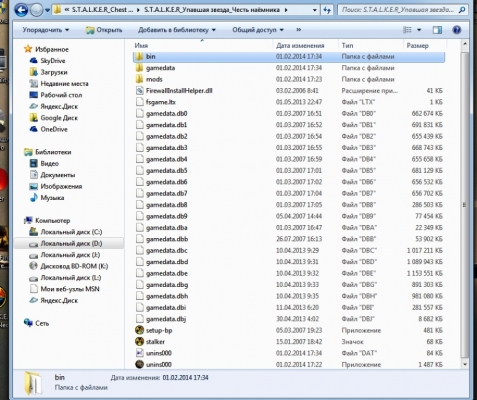477x400 pixels.
Task: Open address bar history dropdown arrow
Action: (x=314, y=10)
